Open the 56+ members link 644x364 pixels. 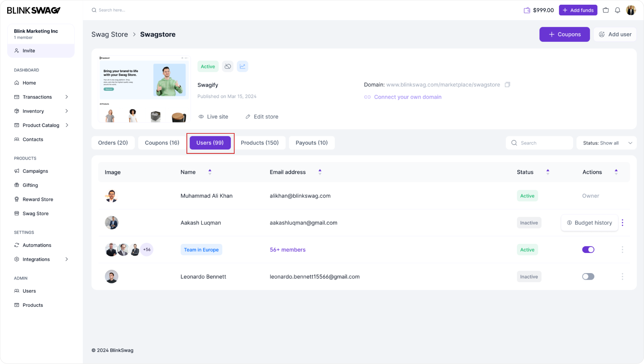coord(287,250)
